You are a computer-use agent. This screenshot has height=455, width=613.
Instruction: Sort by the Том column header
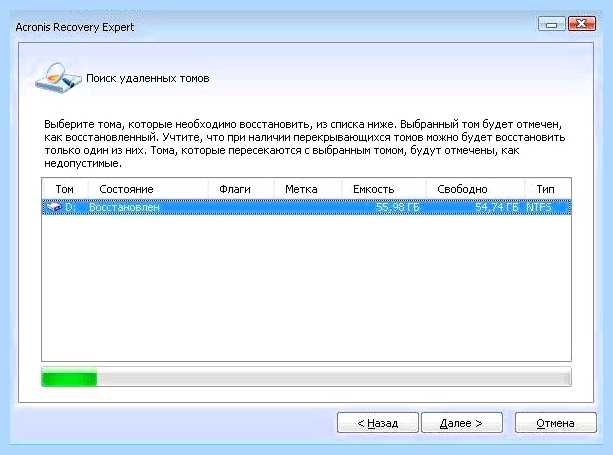(x=65, y=189)
